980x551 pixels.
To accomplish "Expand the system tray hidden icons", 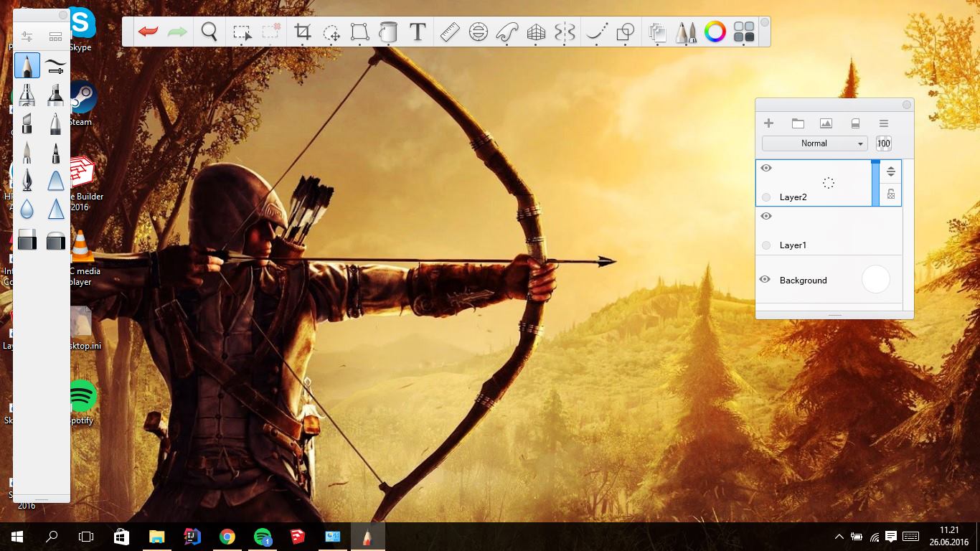I will coord(839,536).
